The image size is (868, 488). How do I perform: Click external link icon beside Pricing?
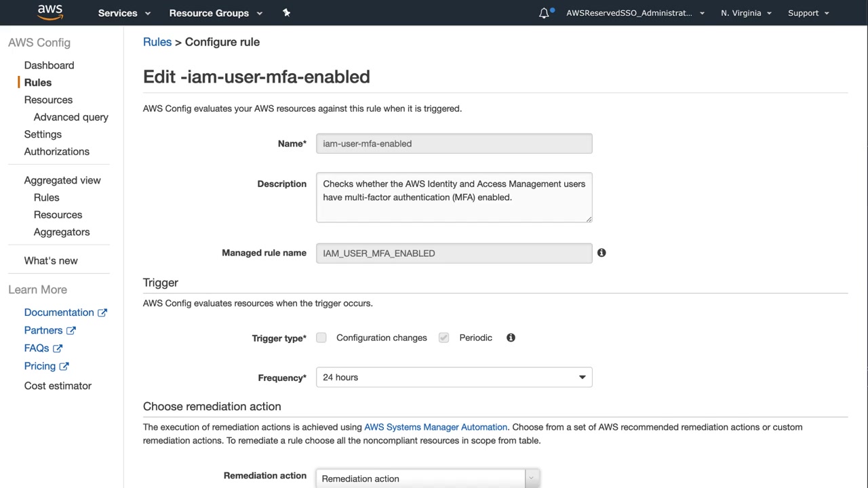(64, 367)
